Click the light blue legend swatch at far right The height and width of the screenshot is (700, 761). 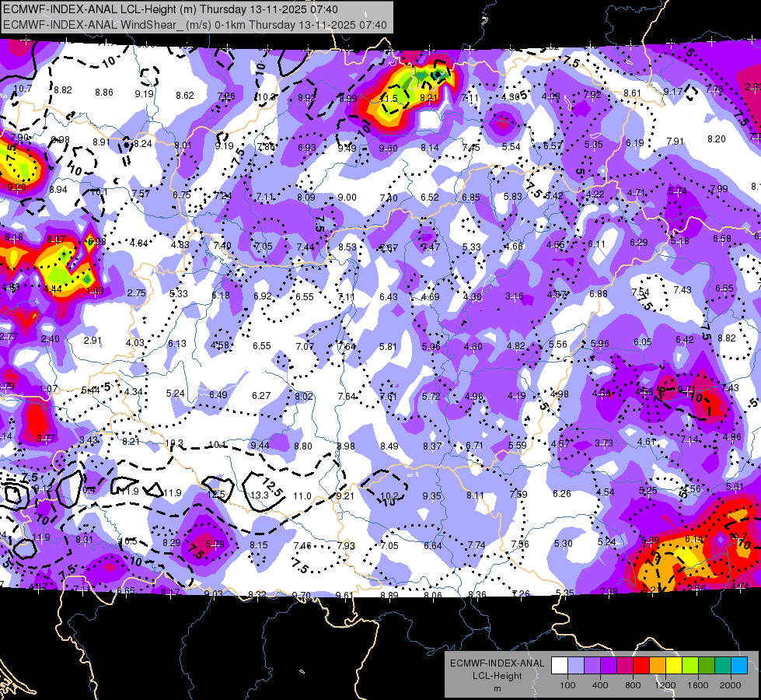tap(739, 666)
